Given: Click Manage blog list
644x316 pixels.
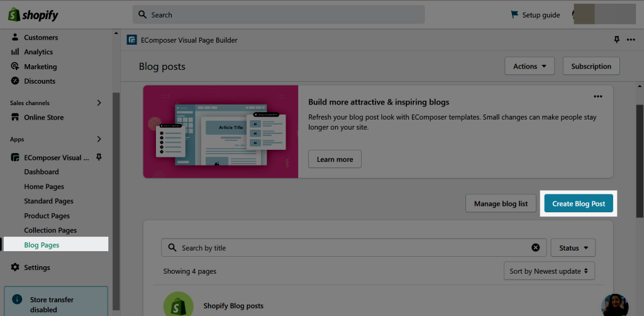Looking at the screenshot, I should [x=501, y=203].
